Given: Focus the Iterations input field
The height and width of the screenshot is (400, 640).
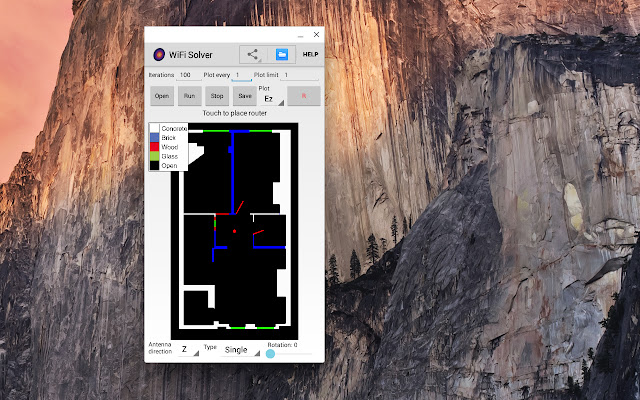Looking at the screenshot, I should coord(187,75).
